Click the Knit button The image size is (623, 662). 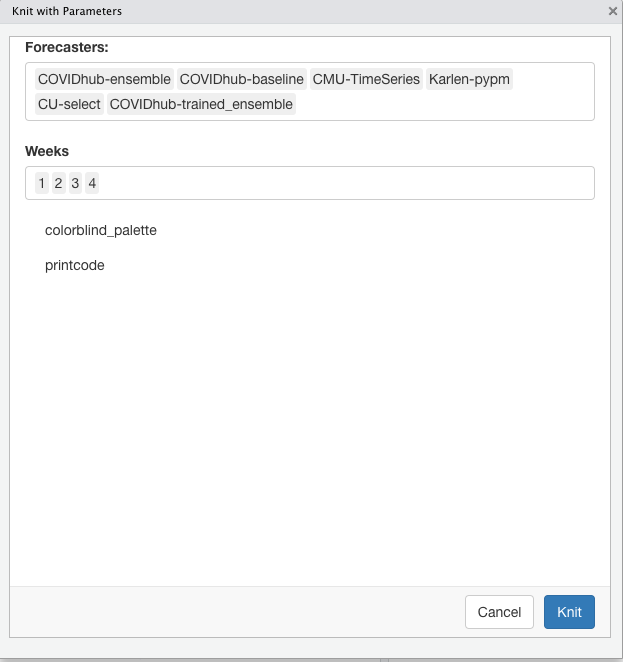point(569,612)
